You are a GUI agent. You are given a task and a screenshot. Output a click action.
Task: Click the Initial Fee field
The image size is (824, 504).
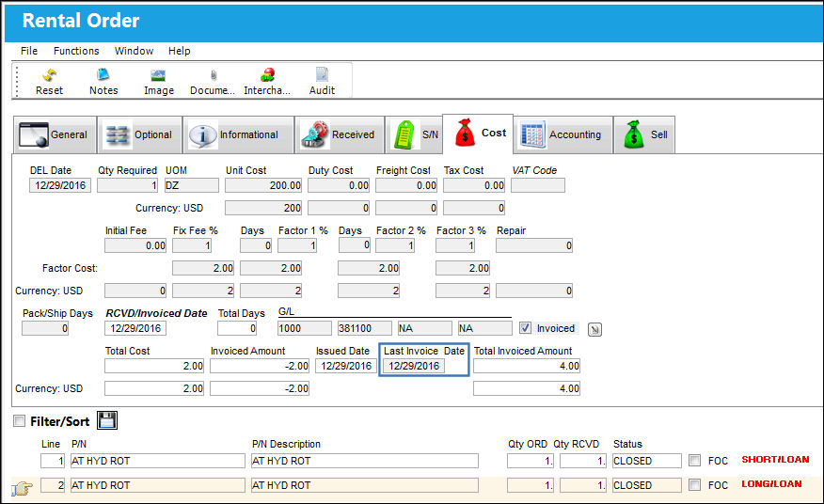click(x=135, y=245)
